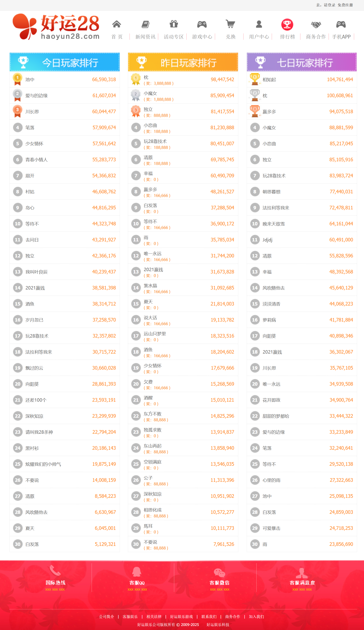364x630 pixels.
Task: Click the WeChat customer service icon
Action: click(x=219, y=572)
